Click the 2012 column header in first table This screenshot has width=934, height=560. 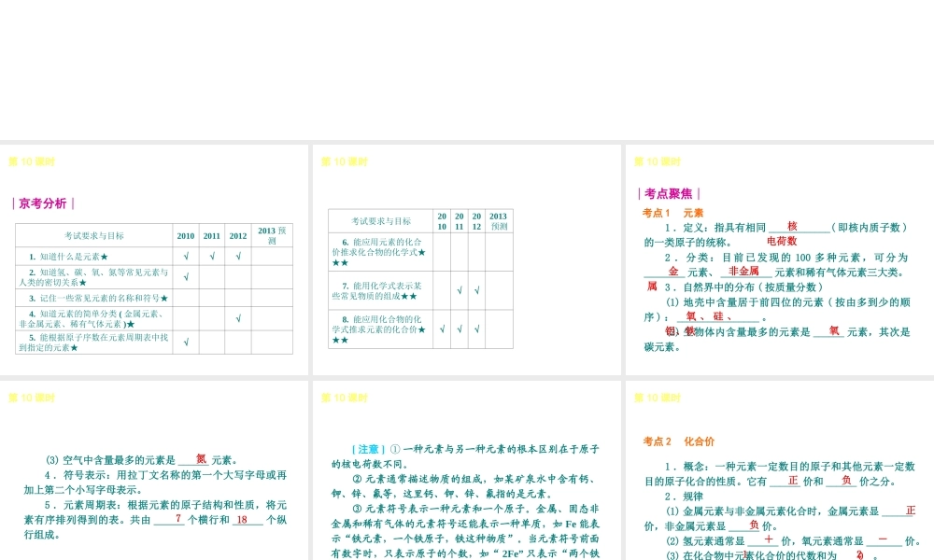pyautogui.click(x=238, y=235)
